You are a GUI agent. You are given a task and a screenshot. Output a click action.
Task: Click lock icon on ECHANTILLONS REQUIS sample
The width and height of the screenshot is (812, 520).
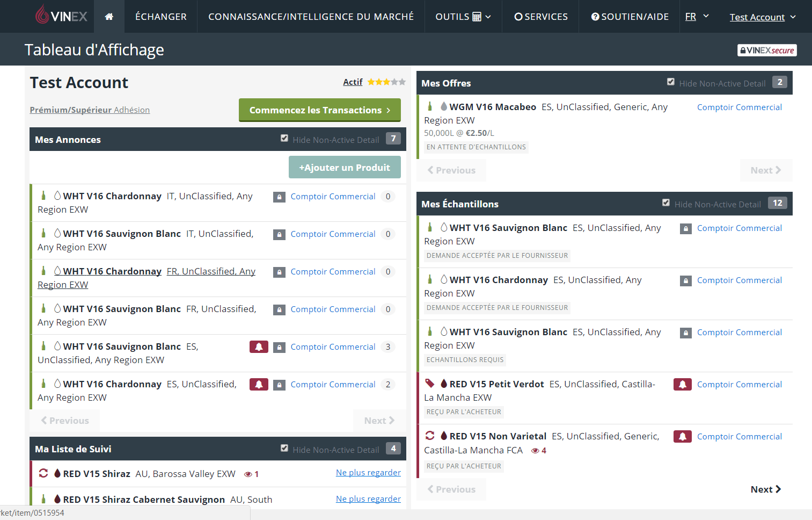click(686, 333)
